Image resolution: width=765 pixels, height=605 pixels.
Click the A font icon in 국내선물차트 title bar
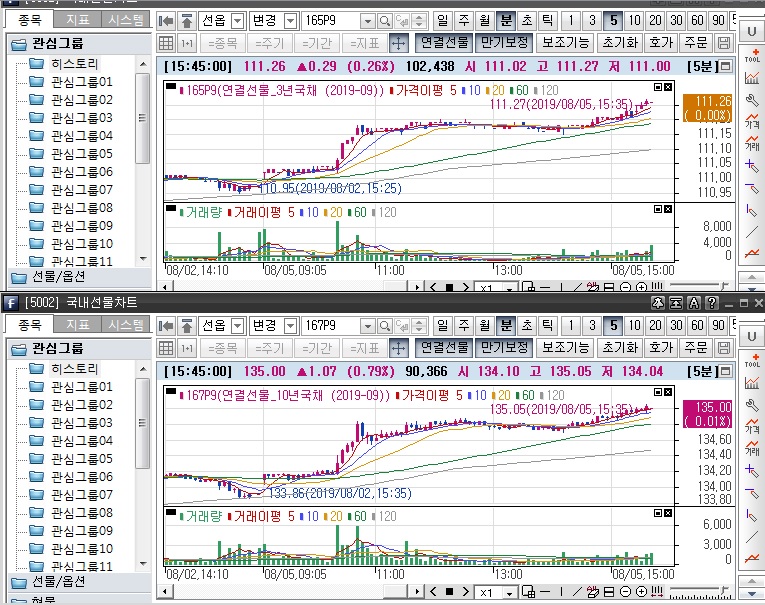click(693, 303)
